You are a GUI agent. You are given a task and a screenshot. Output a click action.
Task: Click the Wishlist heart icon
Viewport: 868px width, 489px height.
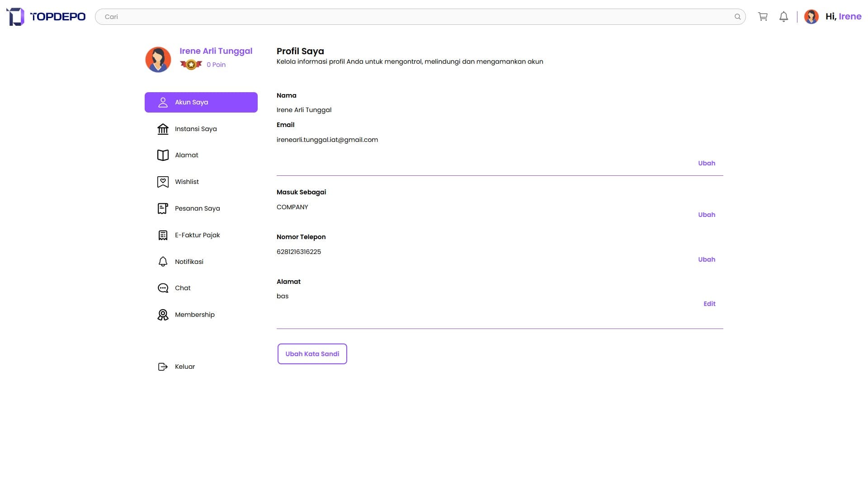point(163,182)
